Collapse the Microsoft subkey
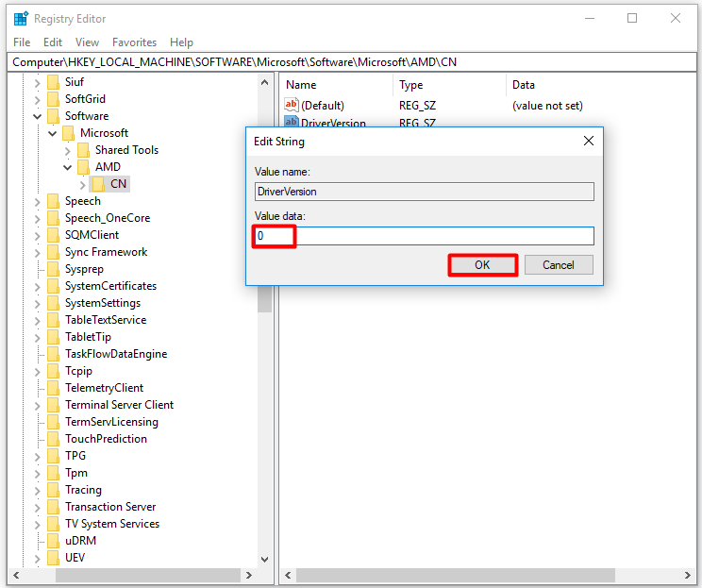This screenshot has width=702, height=588. pyautogui.click(x=53, y=133)
